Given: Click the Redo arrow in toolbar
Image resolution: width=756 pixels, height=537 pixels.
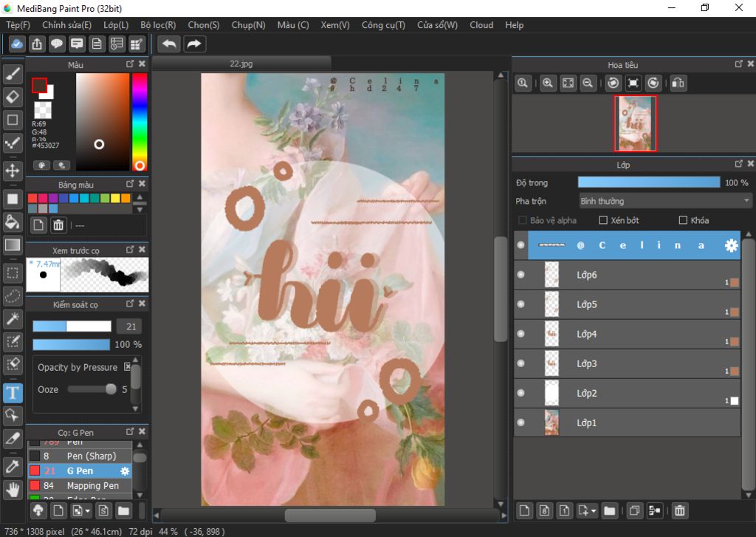Looking at the screenshot, I should click(193, 44).
